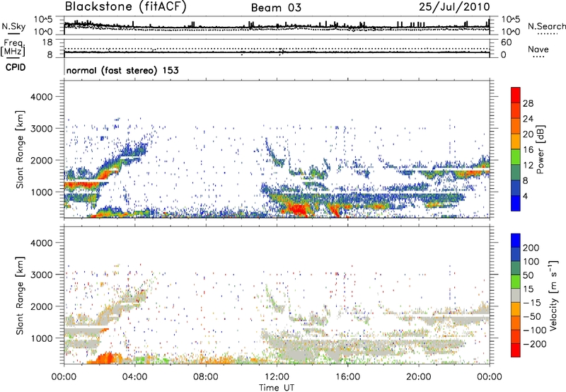Click the 'Beam 03' heading
This screenshot has width=566, height=392.
pyautogui.click(x=276, y=8)
